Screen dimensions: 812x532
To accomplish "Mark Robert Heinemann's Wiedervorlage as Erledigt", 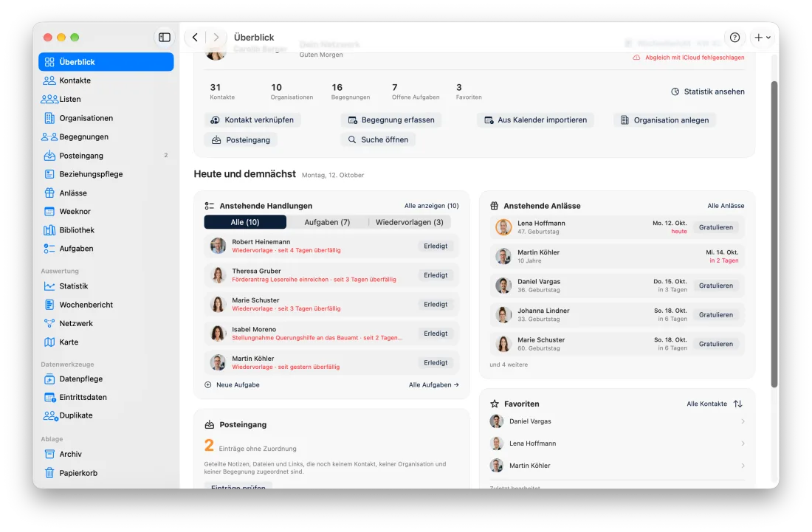I will [x=436, y=246].
